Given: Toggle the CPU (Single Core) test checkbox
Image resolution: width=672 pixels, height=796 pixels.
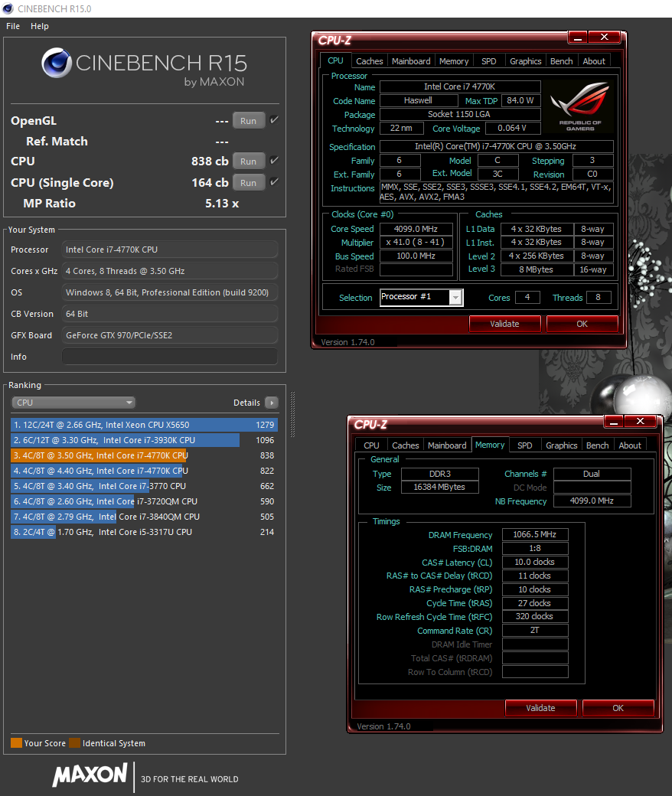Looking at the screenshot, I should (274, 181).
